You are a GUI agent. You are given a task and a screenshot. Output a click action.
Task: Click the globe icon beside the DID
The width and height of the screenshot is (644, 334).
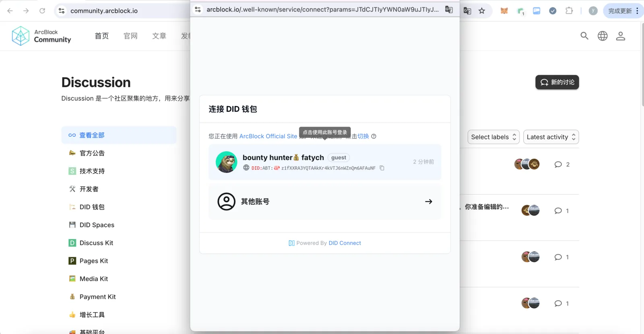246,168
